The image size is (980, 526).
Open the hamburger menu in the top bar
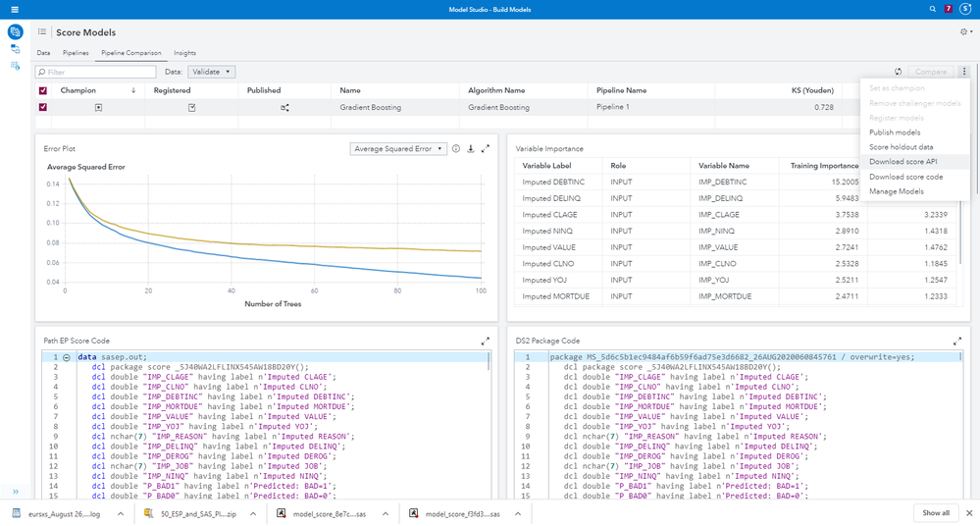14,9
